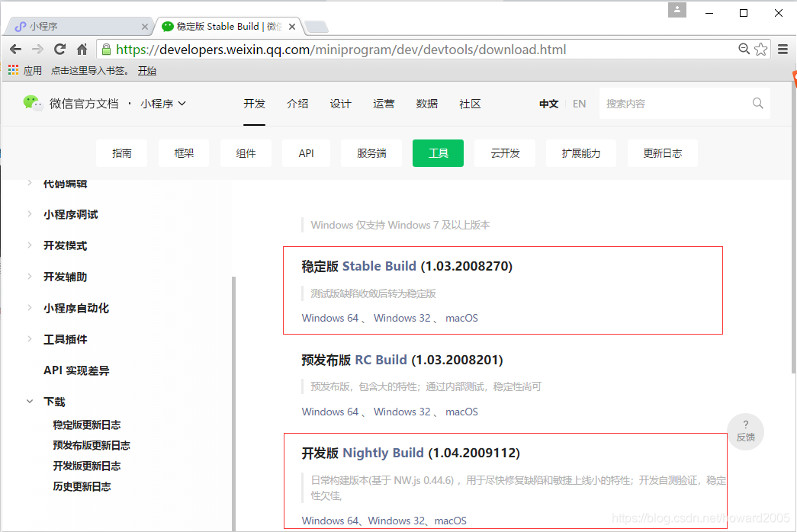Open the 云开发 category tab
Viewport: 797px width, 532px height.
tap(505, 153)
